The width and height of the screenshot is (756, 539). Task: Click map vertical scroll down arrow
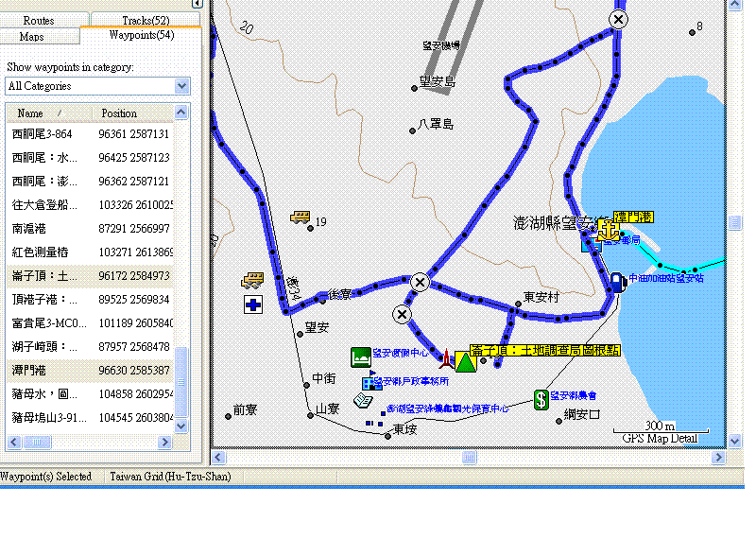734,441
